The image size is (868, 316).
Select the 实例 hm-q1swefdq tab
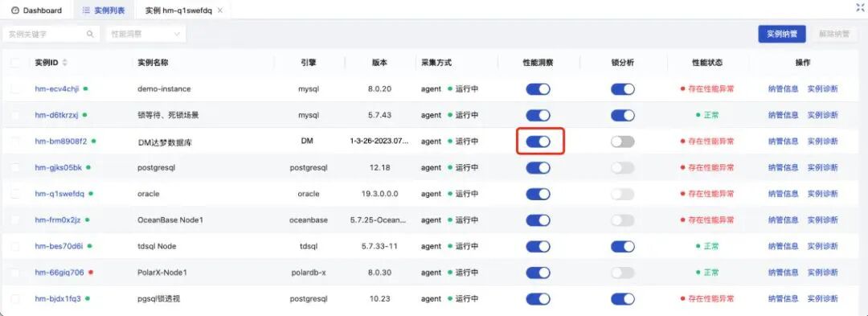178,10
